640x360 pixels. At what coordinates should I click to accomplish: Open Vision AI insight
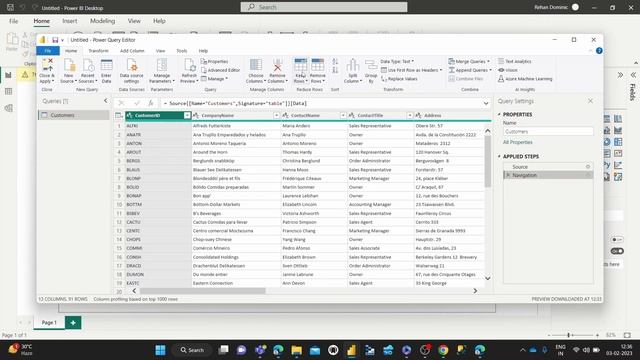click(x=508, y=70)
